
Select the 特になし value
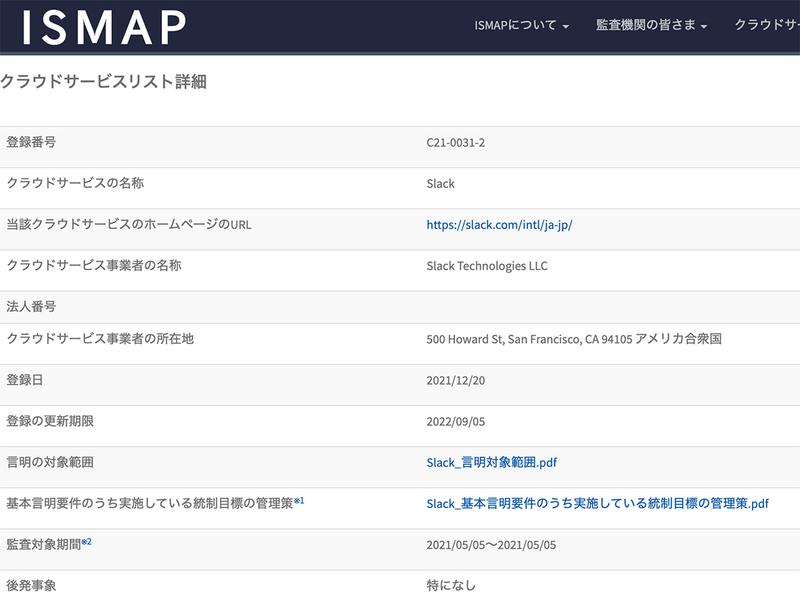tap(451, 585)
